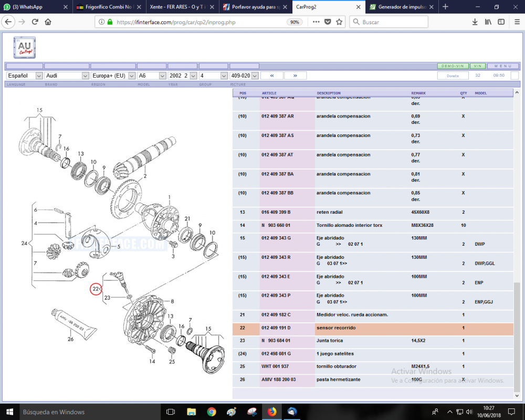
Task: Open the picture dropdown showing 409-020
Action: click(244, 76)
